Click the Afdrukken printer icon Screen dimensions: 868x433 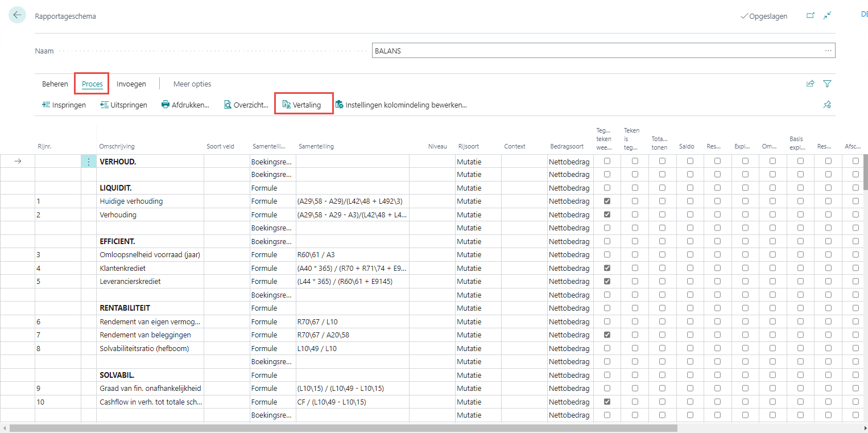166,105
